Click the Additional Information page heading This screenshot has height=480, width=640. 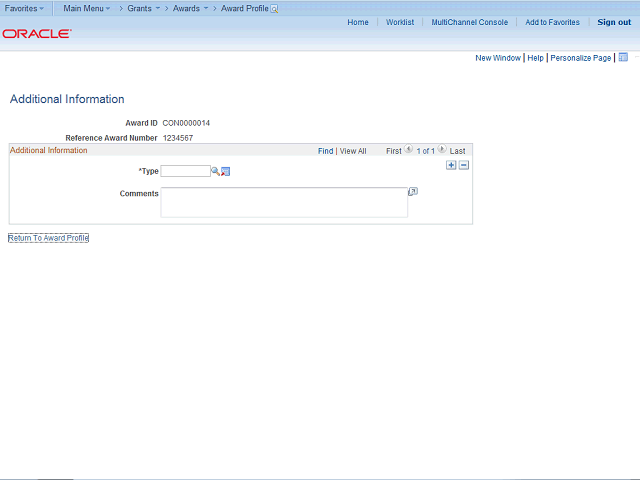coord(67,99)
